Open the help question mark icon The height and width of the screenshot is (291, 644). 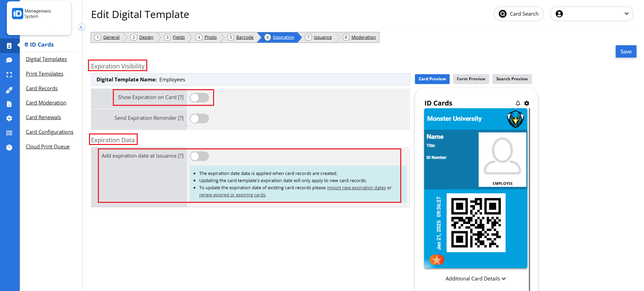9,148
